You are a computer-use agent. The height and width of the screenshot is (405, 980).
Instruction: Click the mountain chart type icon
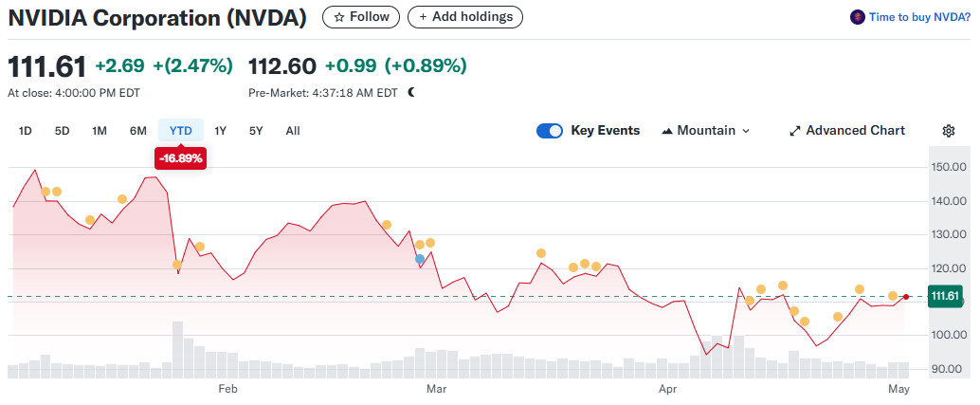point(666,131)
